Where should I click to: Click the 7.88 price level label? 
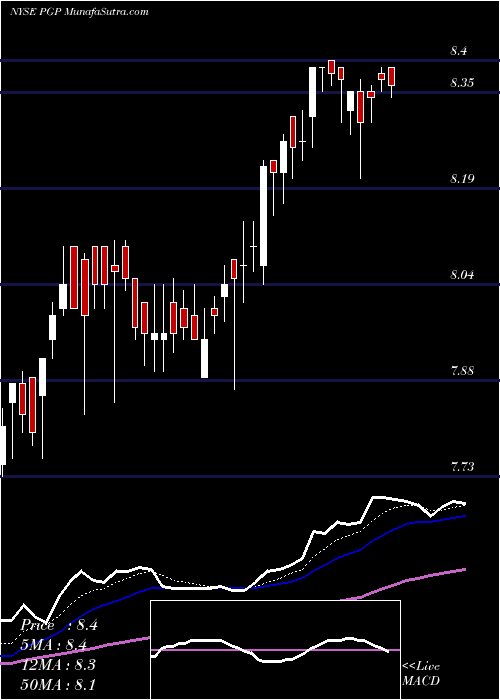(x=462, y=371)
